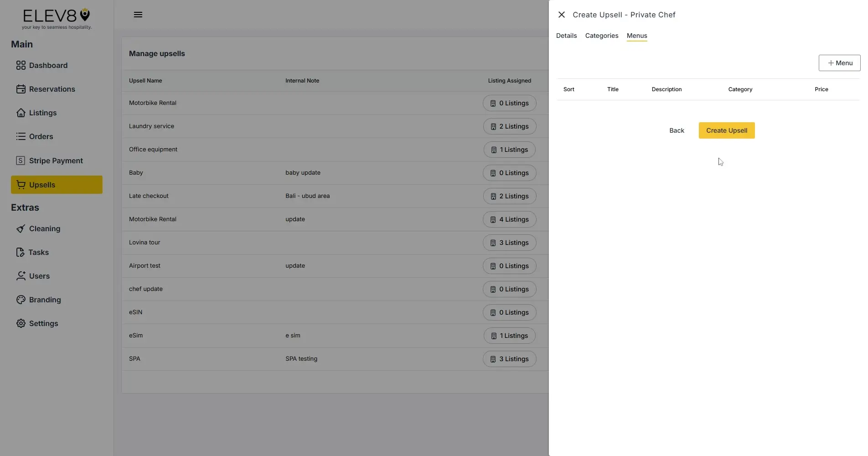
Task: Click the ELEV8 logo
Action: click(x=56, y=18)
